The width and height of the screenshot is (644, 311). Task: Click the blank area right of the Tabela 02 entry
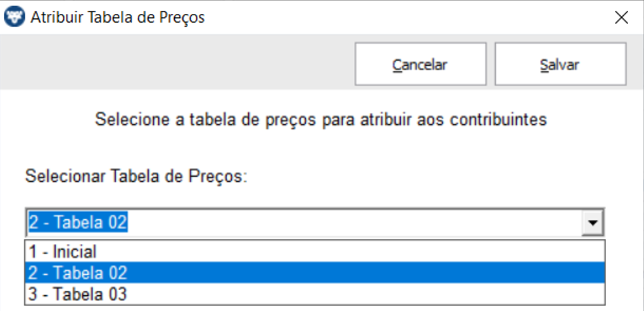click(x=365, y=273)
